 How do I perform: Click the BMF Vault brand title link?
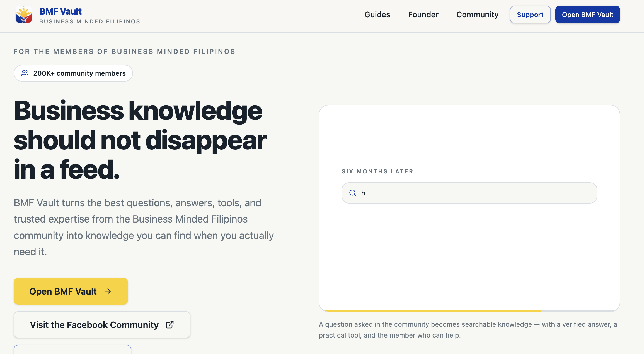pos(60,11)
